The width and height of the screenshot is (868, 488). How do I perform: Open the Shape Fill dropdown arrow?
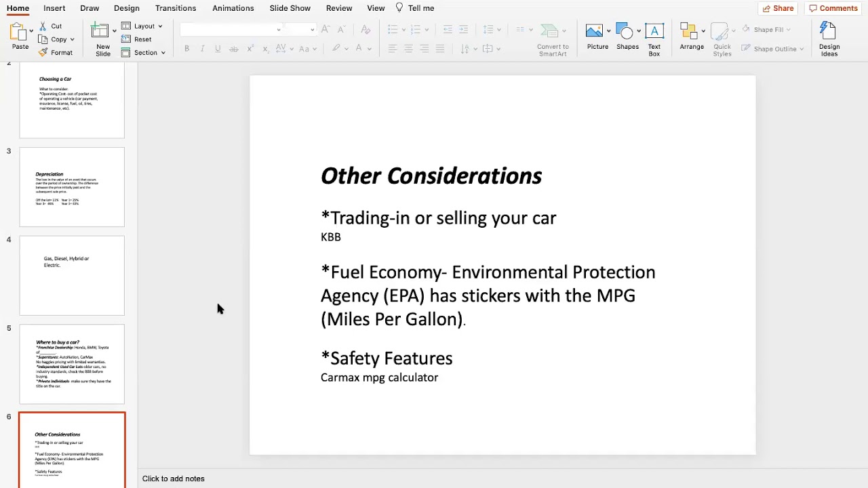pos(788,30)
